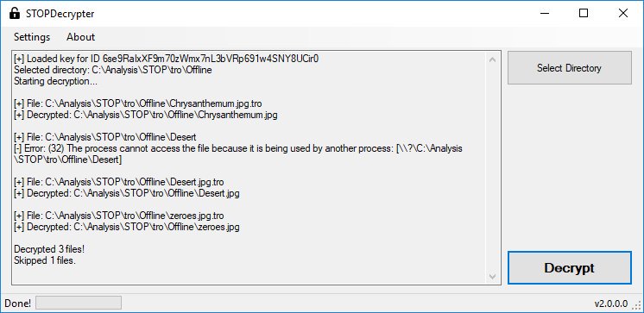Viewport: 644px width, 313px height.
Task: Click the Selected directory log line
Action: pos(113,70)
